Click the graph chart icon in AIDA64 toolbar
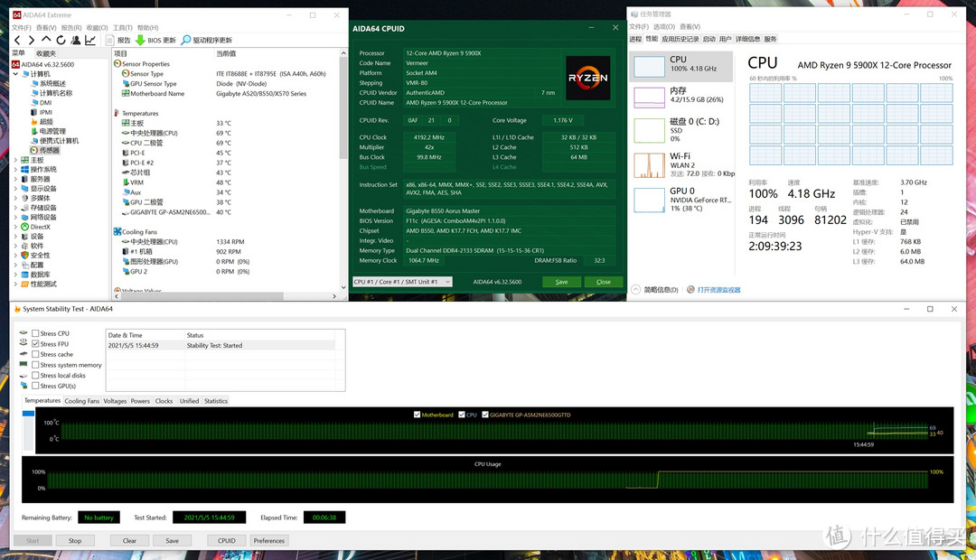 coord(90,40)
